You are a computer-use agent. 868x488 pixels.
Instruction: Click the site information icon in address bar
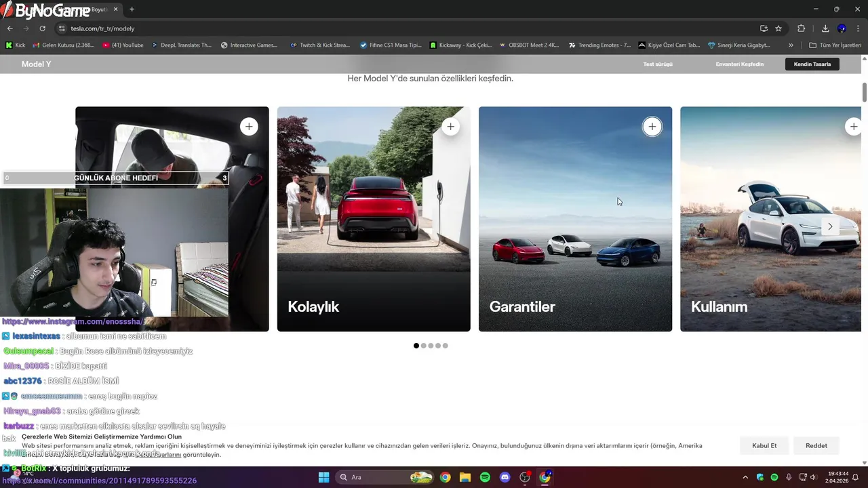tap(62, 28)
